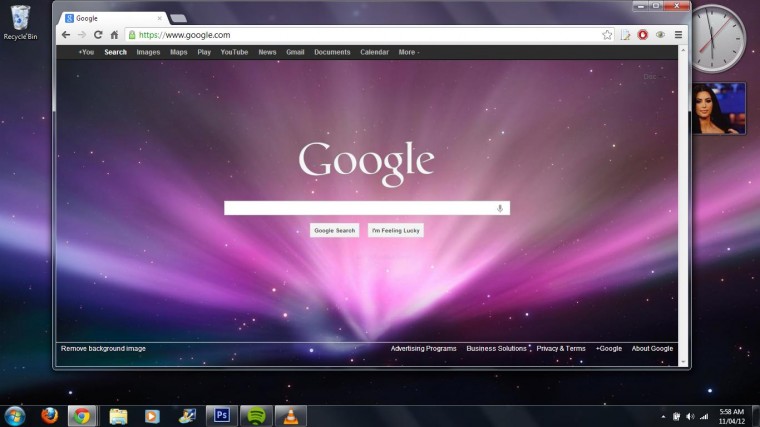Open News in Google bar
Screen dimensions: 760x427
click(267, 52)
